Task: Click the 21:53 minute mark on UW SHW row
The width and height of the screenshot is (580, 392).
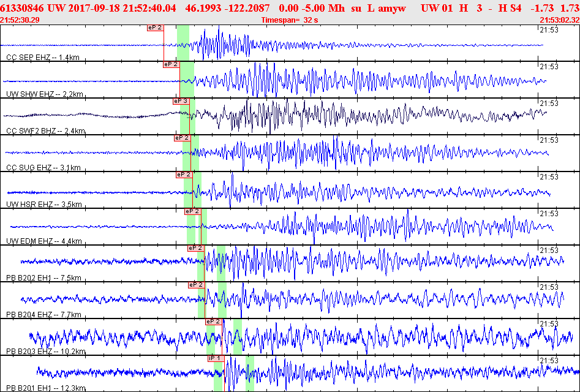Action: [x=549, y=67]
